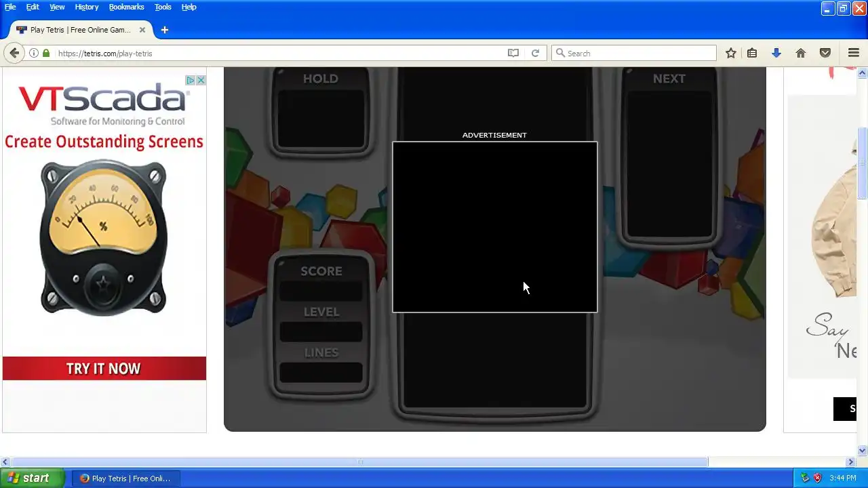Click Create Outstanding Screens ad text
This screenshot has height=488, width=868.
click(x=104, y=142)
